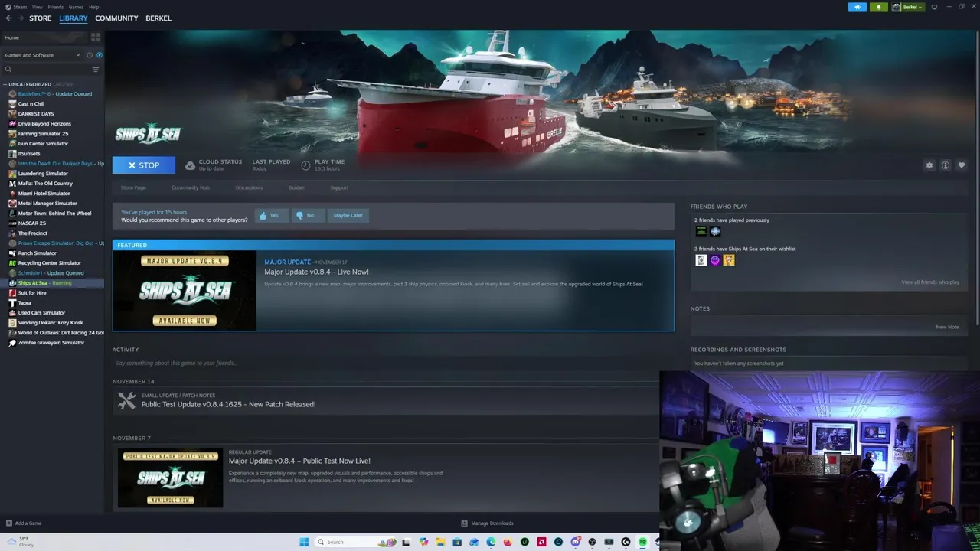Screen dimensions: 980x551
Task: Open the Support link
Action: coord(339,187)
